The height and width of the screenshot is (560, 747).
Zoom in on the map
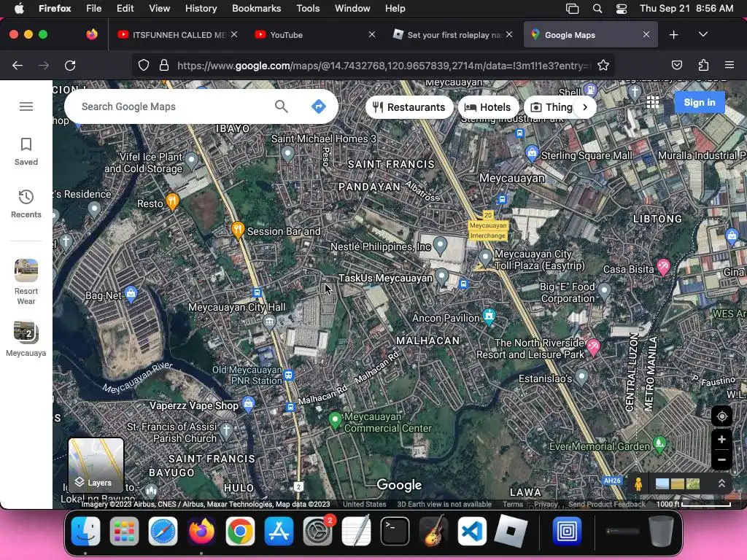[721, 440]
